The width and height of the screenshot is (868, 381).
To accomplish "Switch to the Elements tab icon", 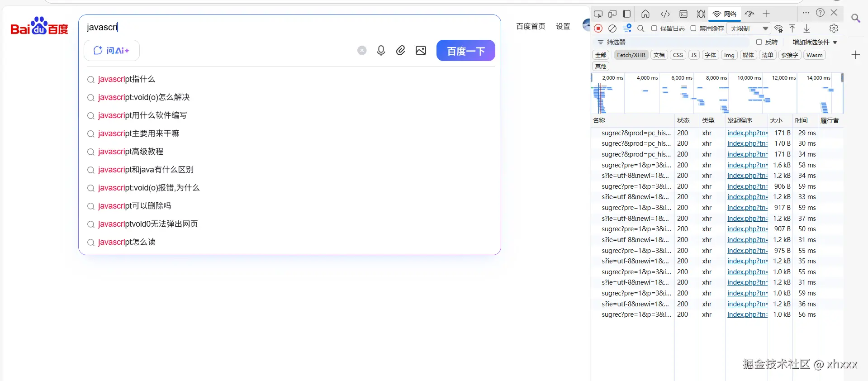I will point(665,14).
